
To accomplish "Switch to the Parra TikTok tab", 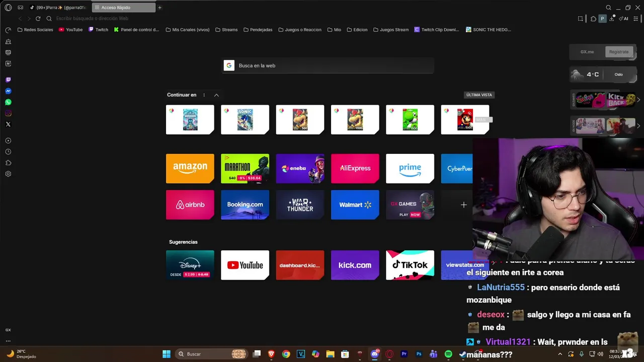I will point(58,8).
